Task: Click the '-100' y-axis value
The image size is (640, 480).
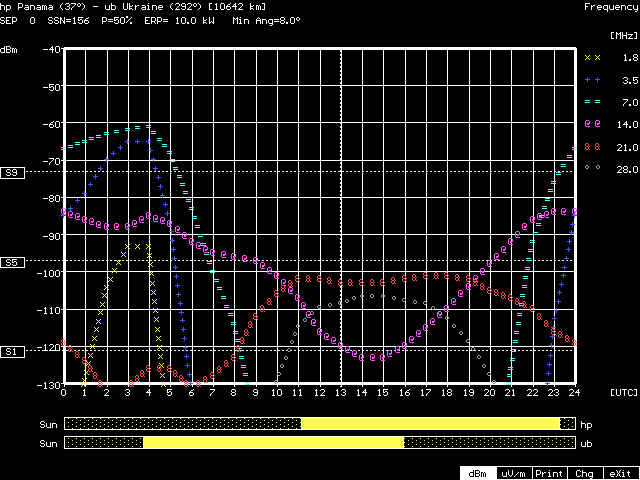Action: point(49,272)
